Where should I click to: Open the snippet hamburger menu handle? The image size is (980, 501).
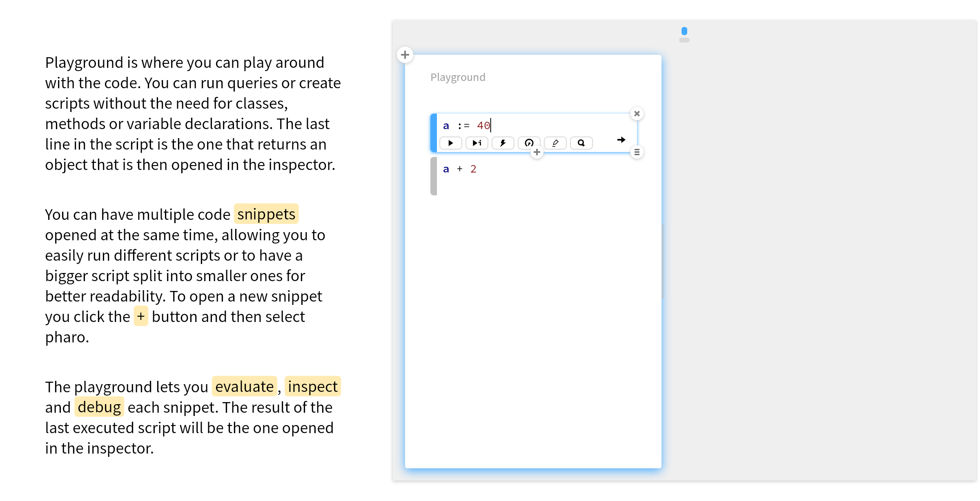pyautogui.click(x=637, y=152)
